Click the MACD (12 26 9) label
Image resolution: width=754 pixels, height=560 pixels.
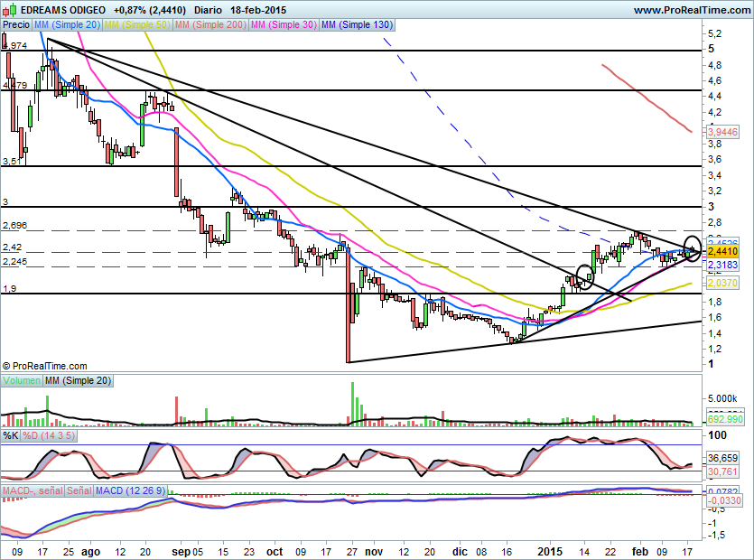[130, 490]
